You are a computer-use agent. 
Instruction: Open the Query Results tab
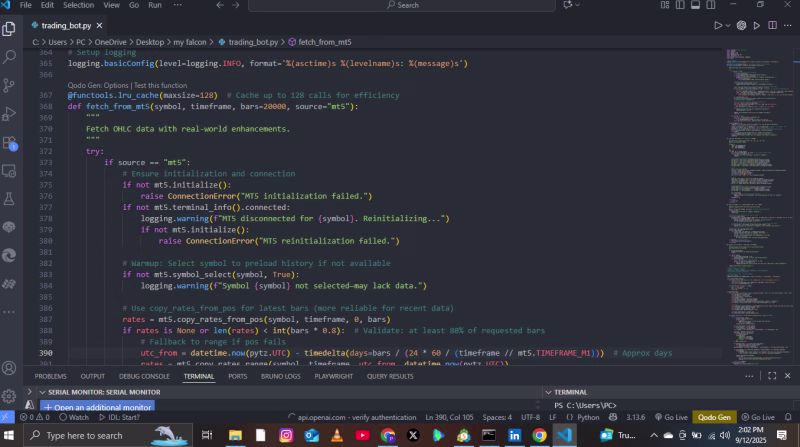[x=390, y=376]
